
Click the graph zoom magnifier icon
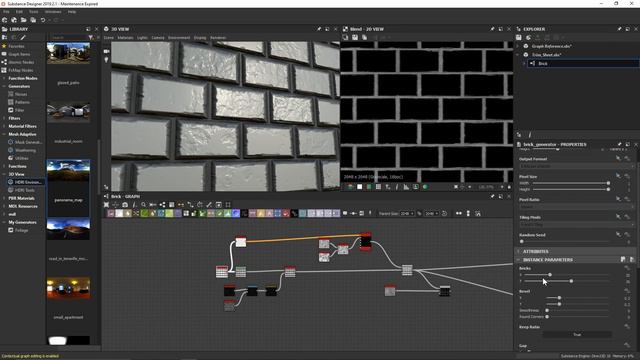click(x=144, y=204)
